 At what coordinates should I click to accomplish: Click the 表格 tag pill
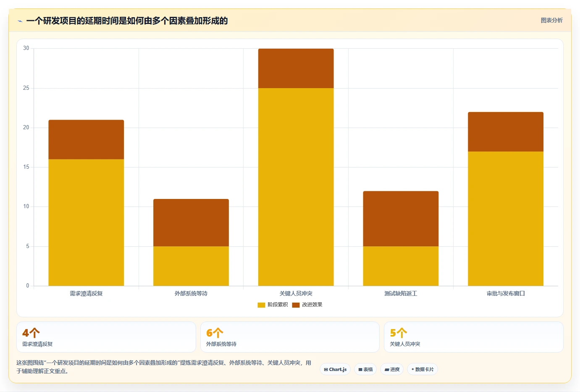[365, 369]
